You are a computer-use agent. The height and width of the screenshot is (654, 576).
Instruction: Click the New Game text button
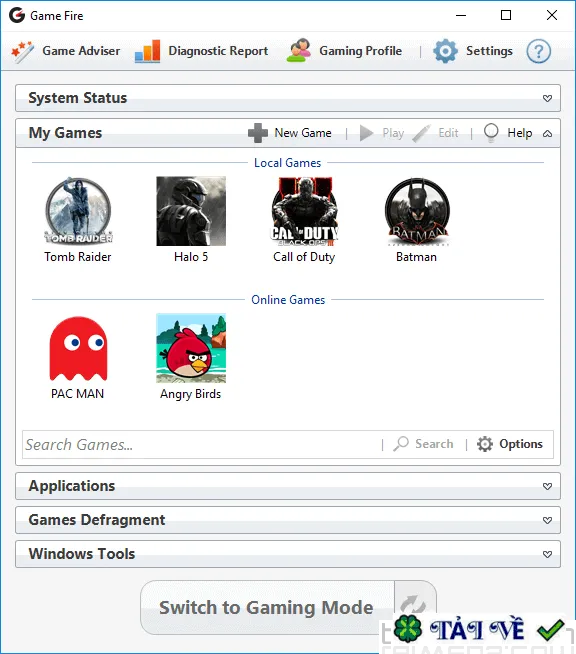pyautogui.click(x=303, y=133)
